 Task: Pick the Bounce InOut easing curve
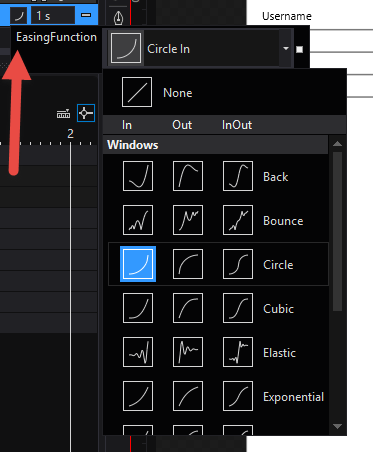(x=238, y=220)
